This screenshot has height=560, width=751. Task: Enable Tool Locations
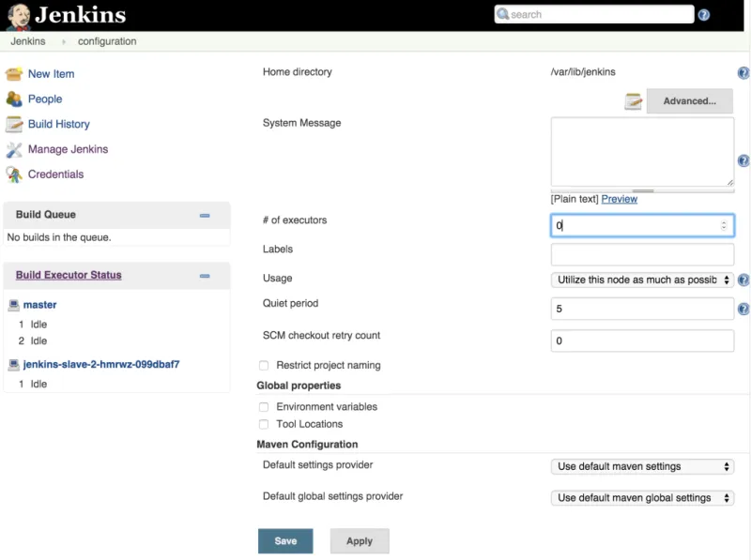[x=264, y=424]
